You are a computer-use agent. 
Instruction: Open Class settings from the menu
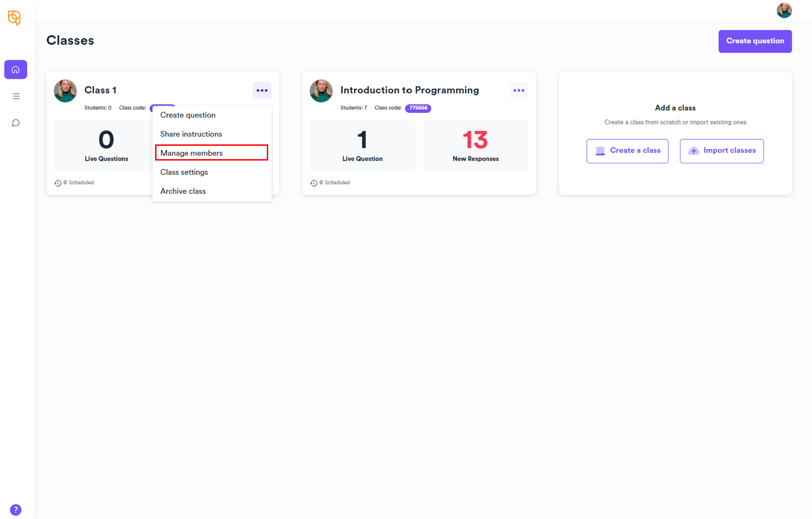coord(184,172)
